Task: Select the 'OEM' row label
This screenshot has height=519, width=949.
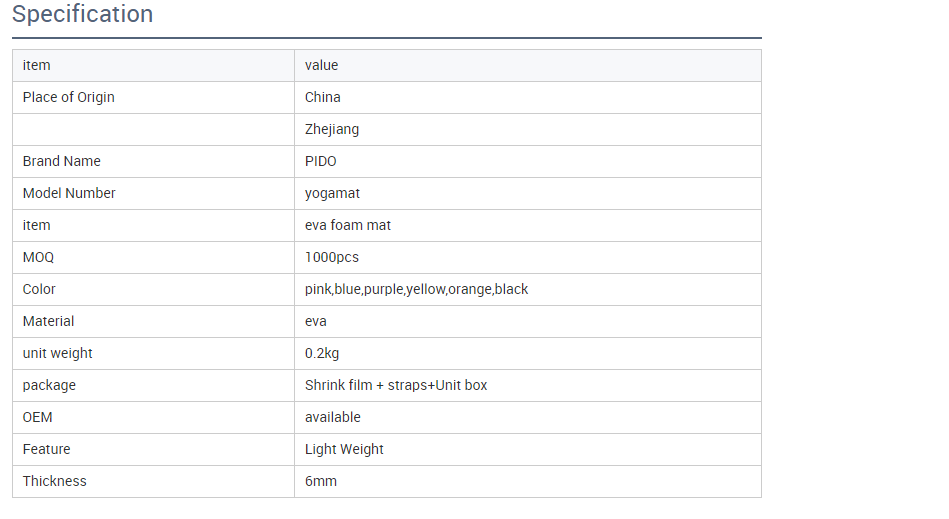Action: (37, 417)
